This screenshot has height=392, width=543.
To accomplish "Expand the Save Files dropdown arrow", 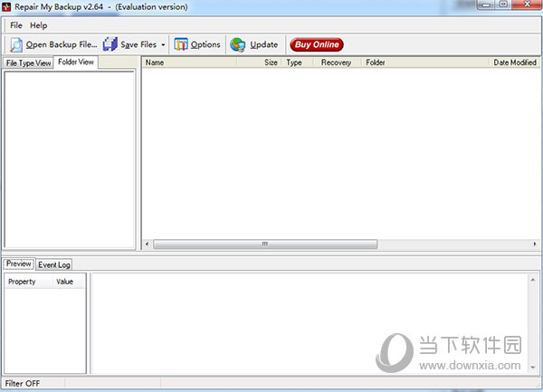I will point(163,44).
